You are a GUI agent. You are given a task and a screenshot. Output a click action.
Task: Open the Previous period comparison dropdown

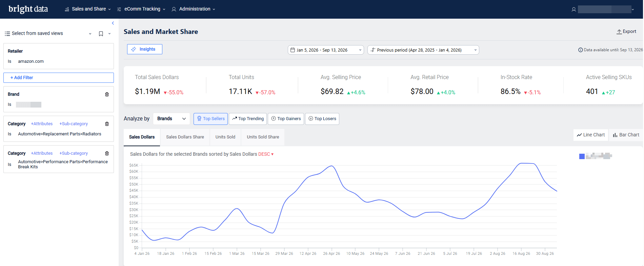coord(423,50)
